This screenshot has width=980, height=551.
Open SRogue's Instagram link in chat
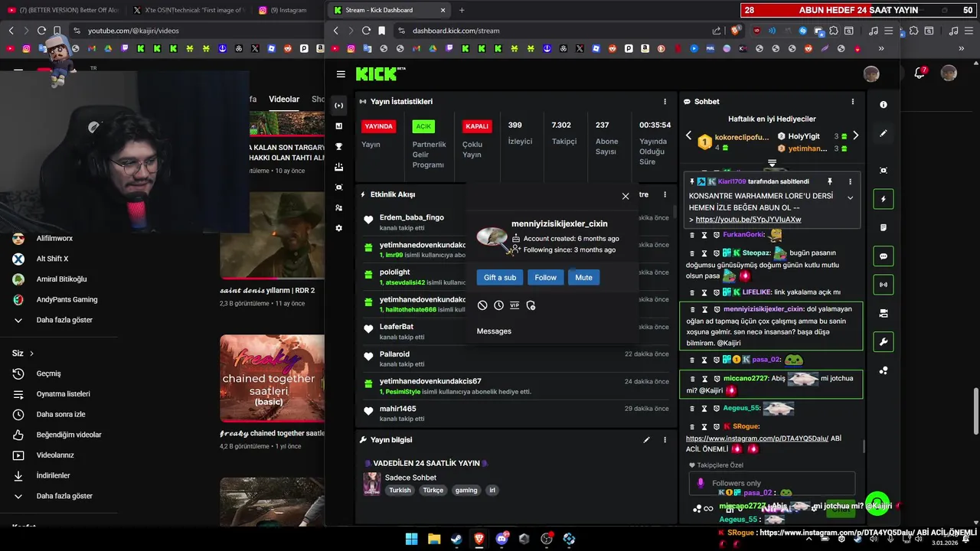(757, 439)
